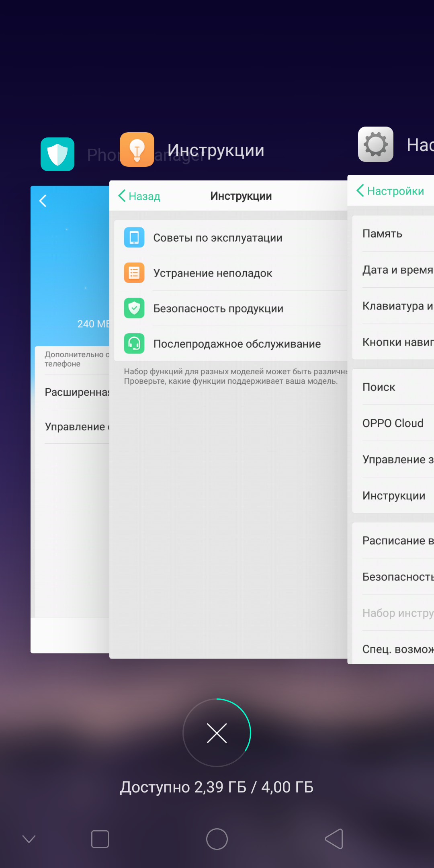Tap the Phone Manager shield app icon
434x868 pixels.
pos(57,154)
